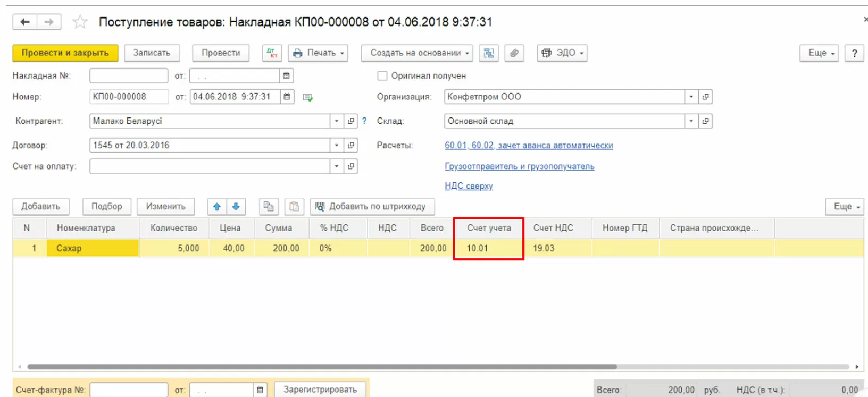Screen dimensions: 868x397
Task: Select the Количество cell 5,000
Action: tap(174, 248)
